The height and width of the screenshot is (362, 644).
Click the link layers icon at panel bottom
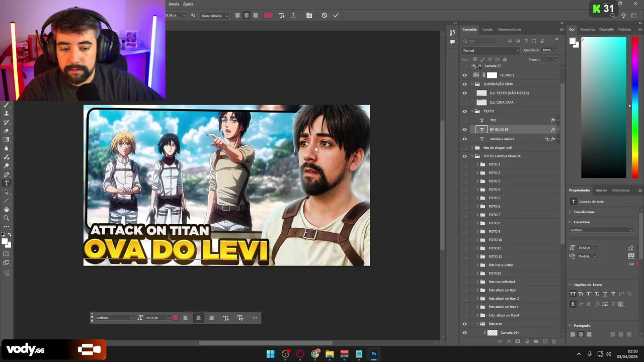500,341
